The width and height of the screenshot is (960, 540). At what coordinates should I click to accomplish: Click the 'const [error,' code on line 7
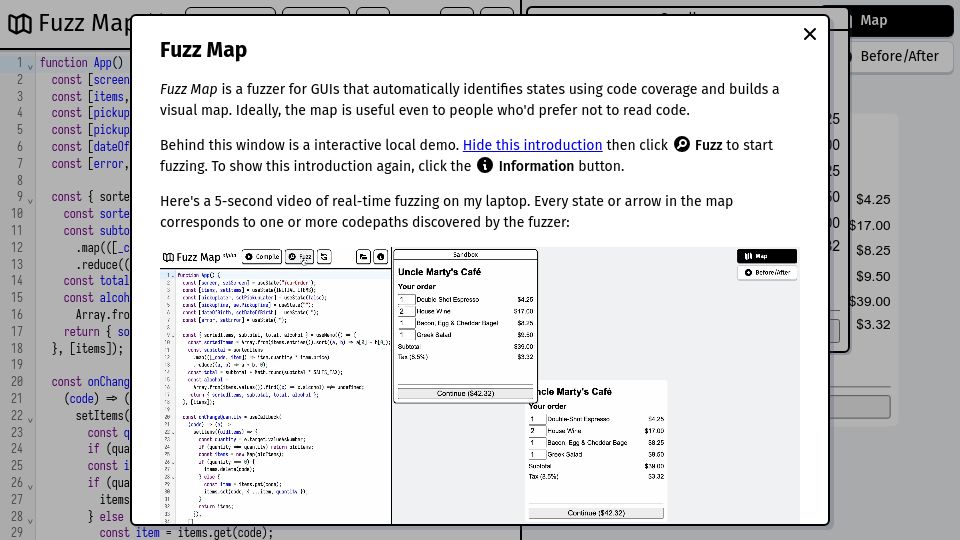[x=91, y=164]
